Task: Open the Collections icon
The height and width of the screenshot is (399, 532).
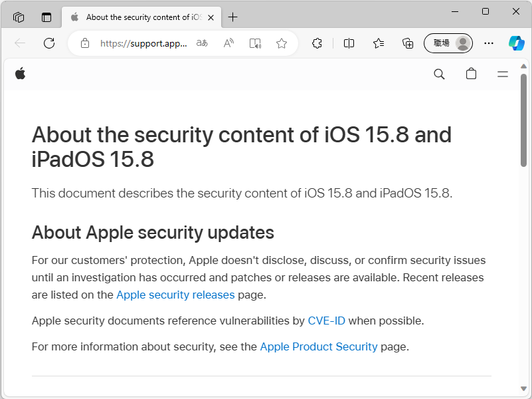Action: 407,43
